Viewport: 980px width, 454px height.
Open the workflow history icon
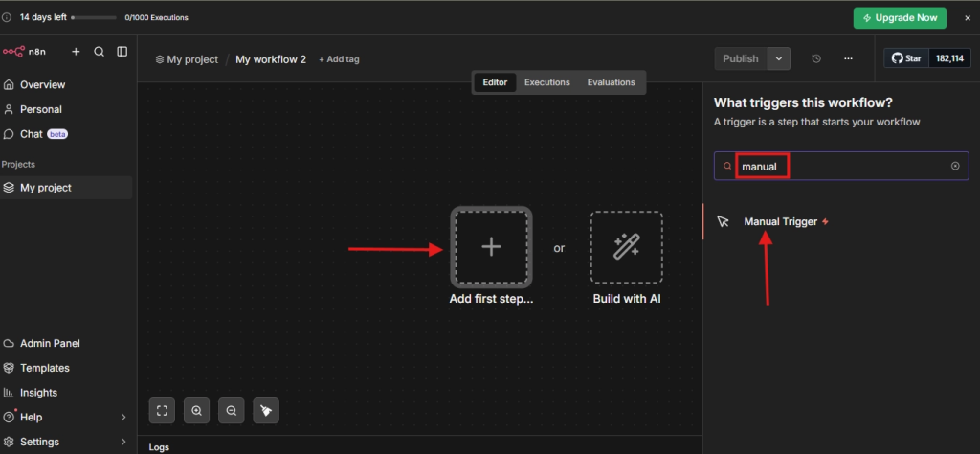816,59
